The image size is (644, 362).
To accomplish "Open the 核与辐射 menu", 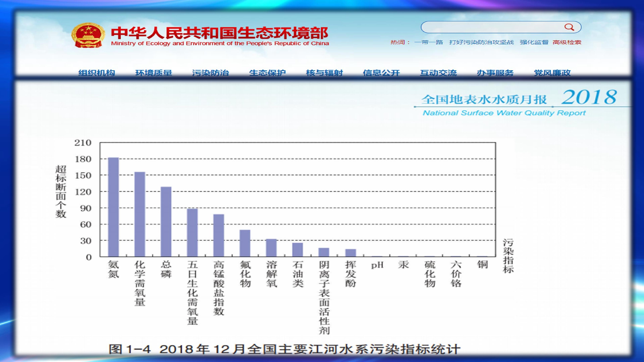I will point(325,73).
